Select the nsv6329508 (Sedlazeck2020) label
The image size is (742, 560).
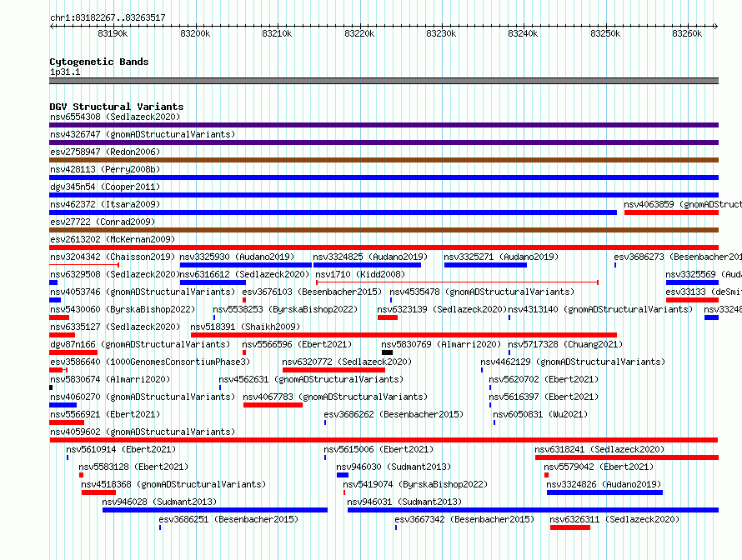[x=115, y=274]
